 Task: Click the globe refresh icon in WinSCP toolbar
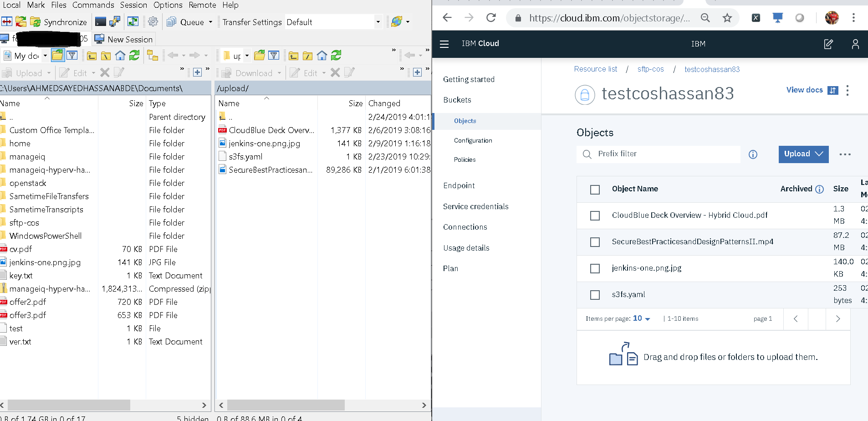tap(397, 21)
